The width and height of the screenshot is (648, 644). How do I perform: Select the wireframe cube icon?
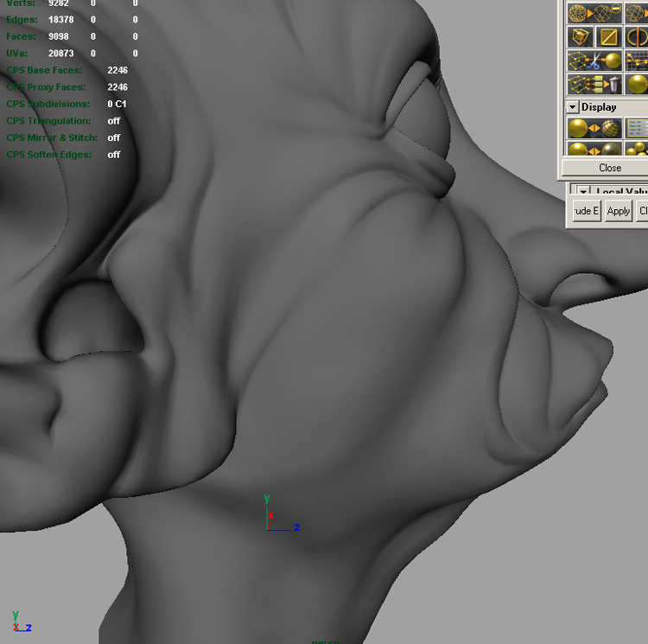tap(580, 37)
